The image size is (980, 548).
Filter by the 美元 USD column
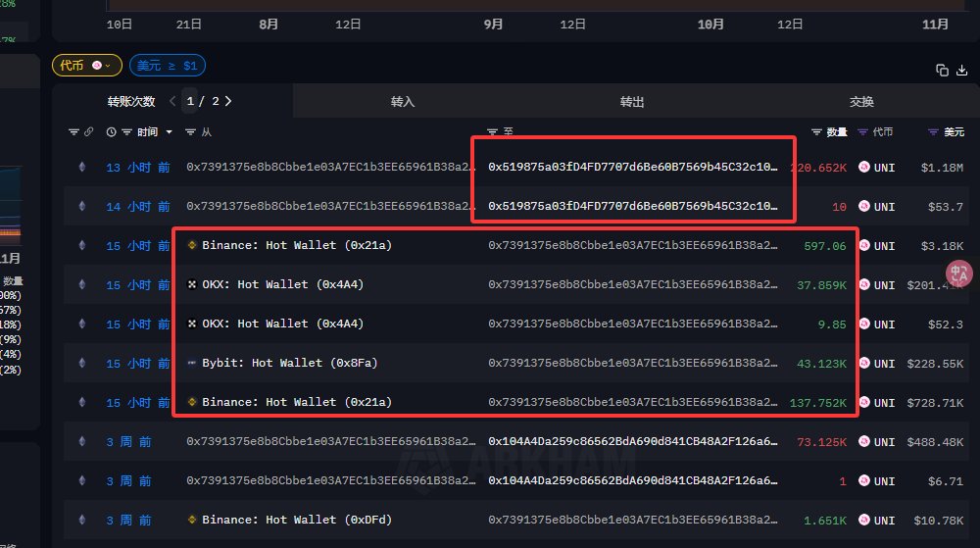[933, 131]
